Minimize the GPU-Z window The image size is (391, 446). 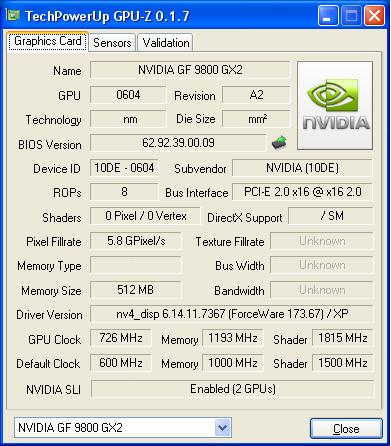pyautogui.click(x=328, y=16)
